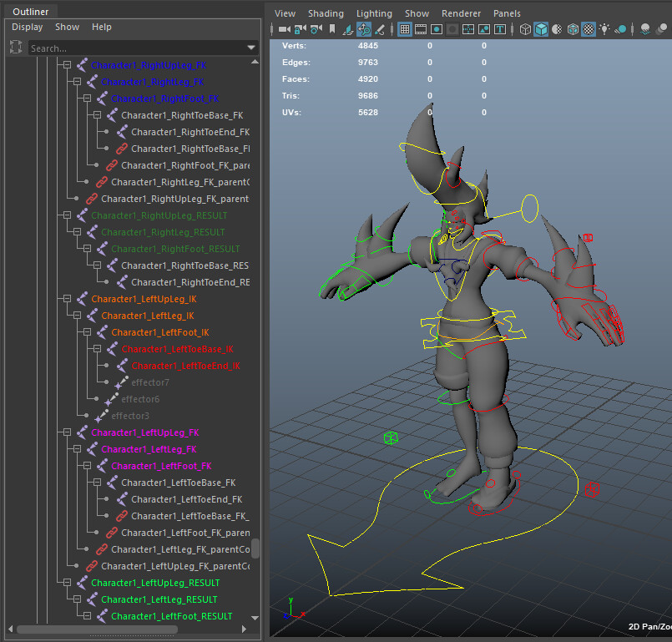This screenshot has height=642, width=672.
Task: Toggle the Gate Mask icon
Action: pos(452,28)
